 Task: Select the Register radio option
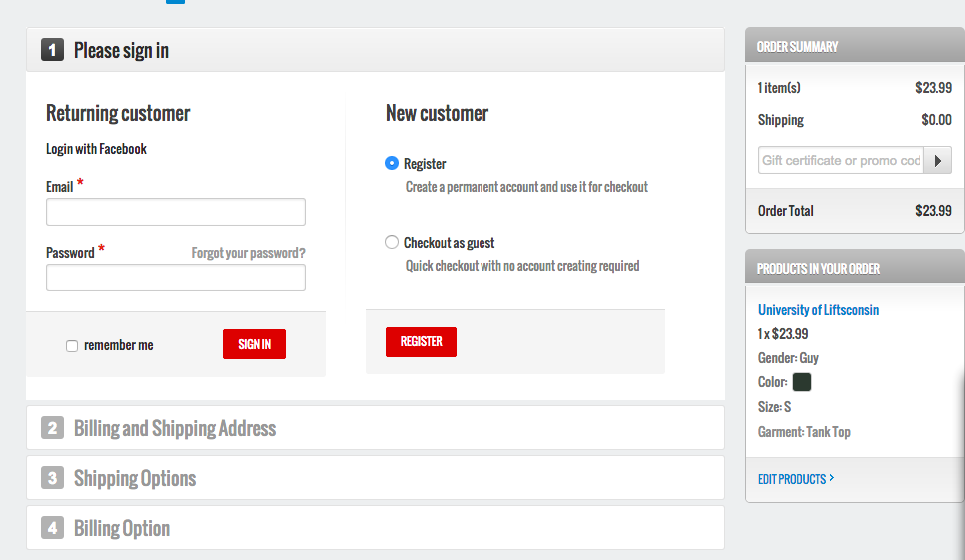392,163
